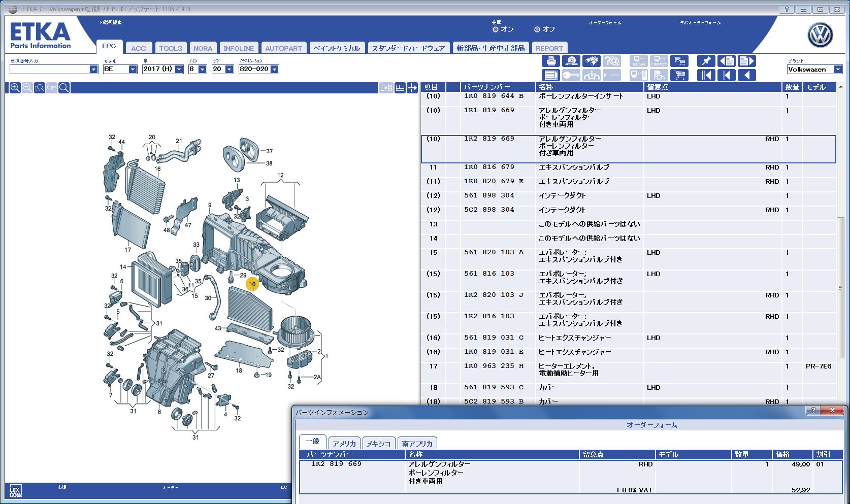Click the question-at help icon
The width and height of the screenshot is (850, 504).
[611, 61]
